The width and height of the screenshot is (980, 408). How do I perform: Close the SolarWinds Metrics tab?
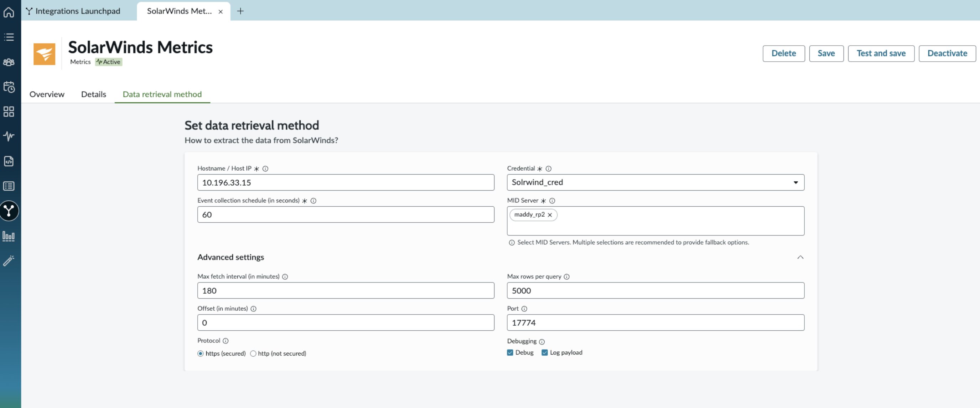221,12
